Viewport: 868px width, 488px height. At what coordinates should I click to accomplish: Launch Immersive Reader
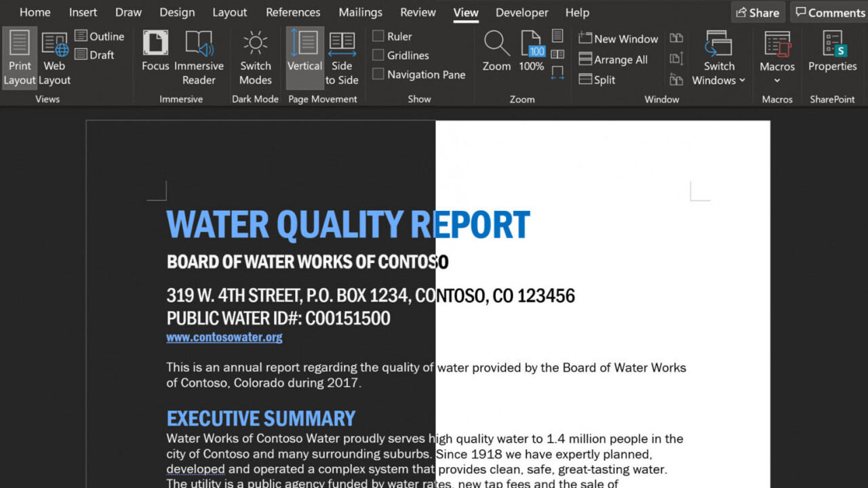point(199,44)
